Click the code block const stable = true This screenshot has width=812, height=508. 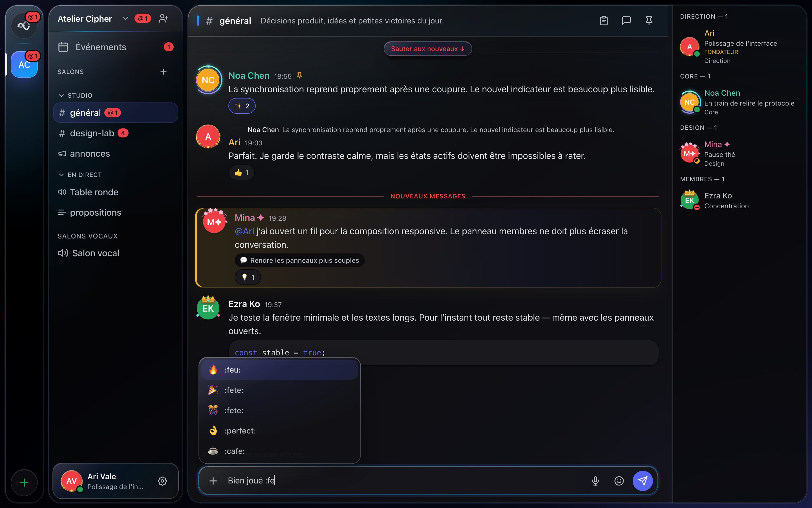point(443,352)
